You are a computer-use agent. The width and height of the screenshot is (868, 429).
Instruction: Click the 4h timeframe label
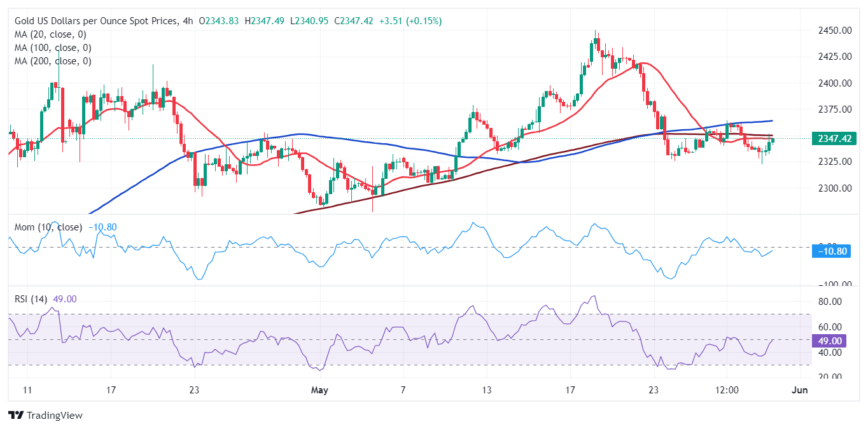(x=187, y=20)
